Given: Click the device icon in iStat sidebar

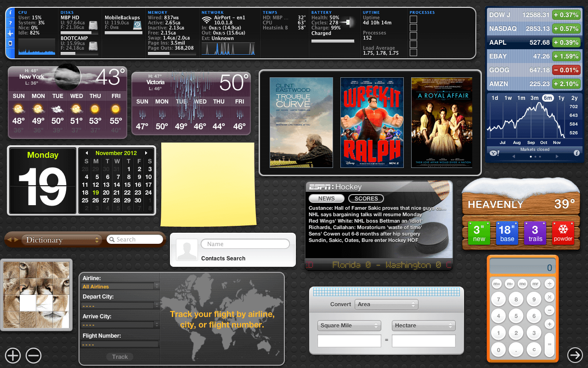Looking at the screenshot, I should (11, 44).
